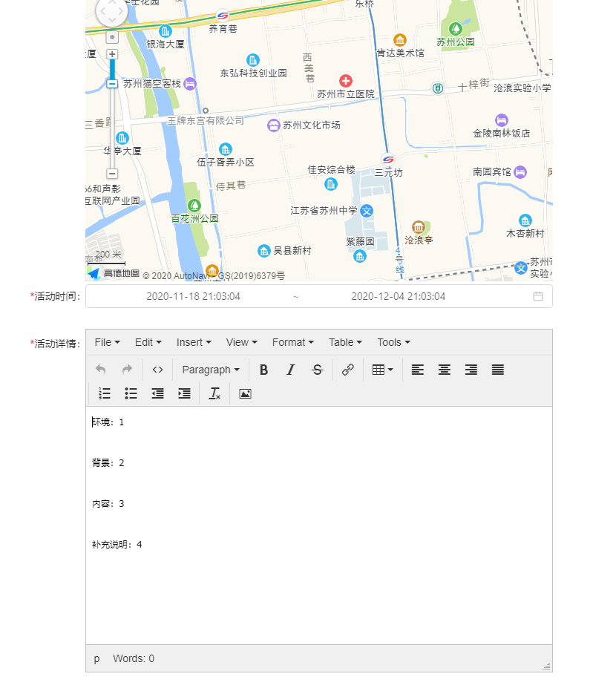
Task: Insert a numbered list
Action: 105,393
